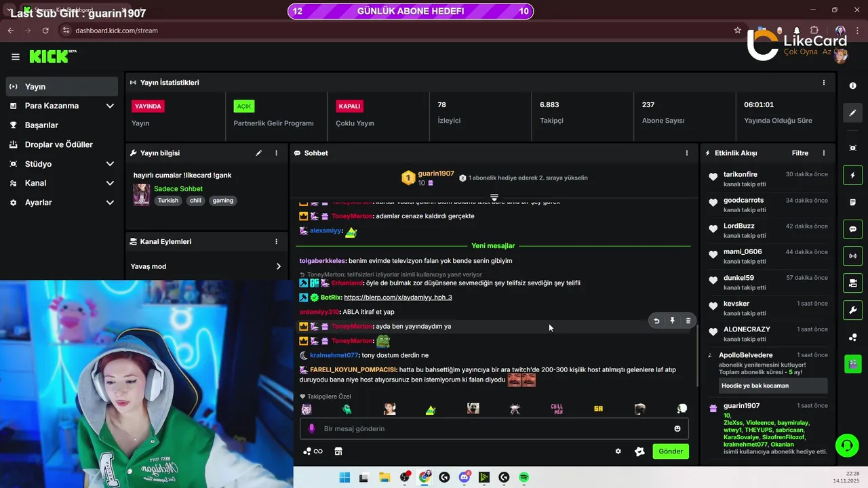Click the Filtre button in Etkinlik Akışı
This screenshot has width=868, height=488.
800,153
